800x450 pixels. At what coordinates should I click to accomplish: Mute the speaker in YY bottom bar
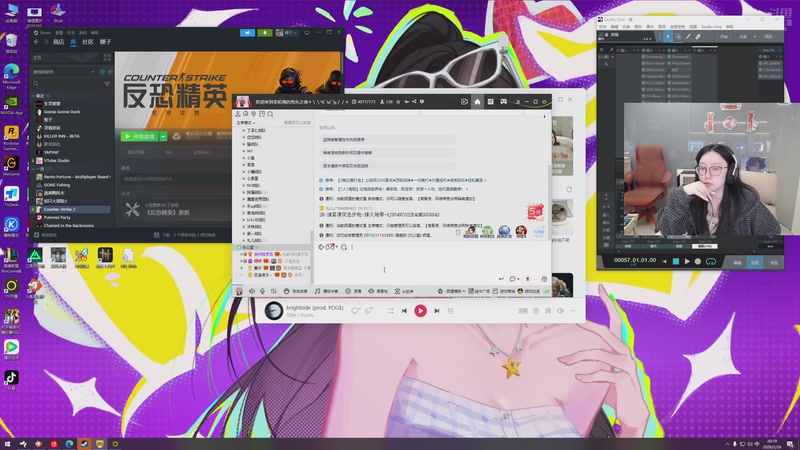point(252,291)
